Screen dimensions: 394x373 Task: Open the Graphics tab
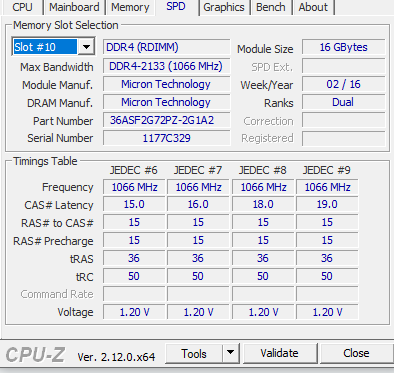click(x=224, y=7)
